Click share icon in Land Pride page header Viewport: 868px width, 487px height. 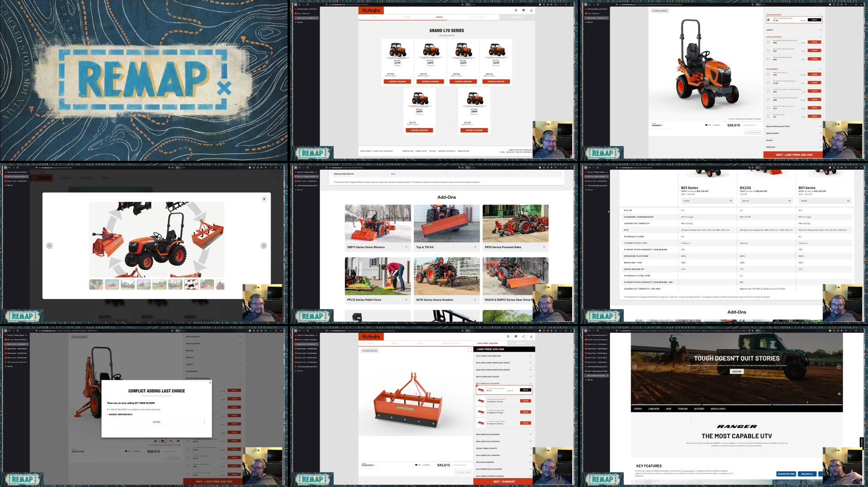(524, 337)
